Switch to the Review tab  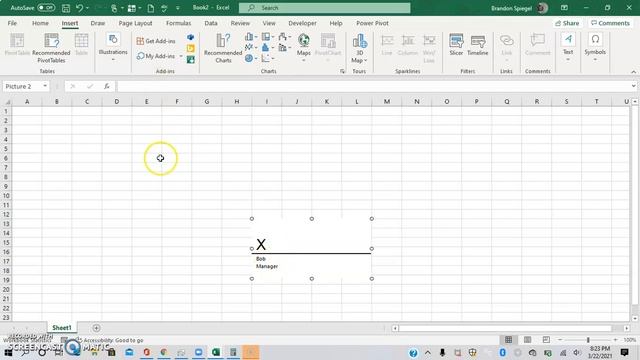tap(240, 23)
